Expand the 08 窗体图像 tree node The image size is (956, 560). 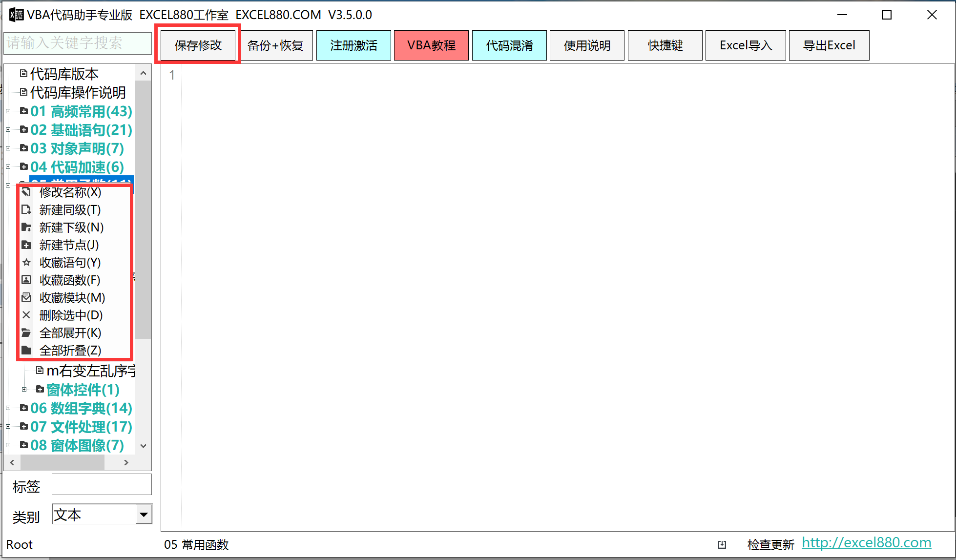[8, 445]
